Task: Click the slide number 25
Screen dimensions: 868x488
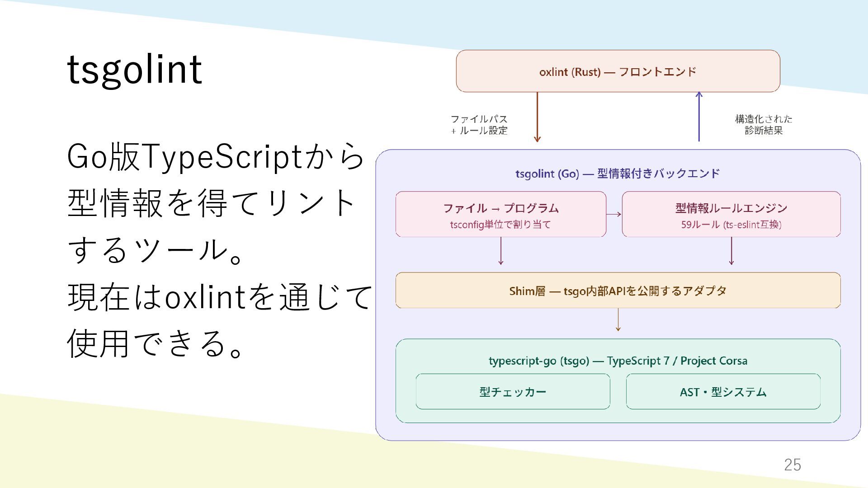Action: (x=792, y=465)
